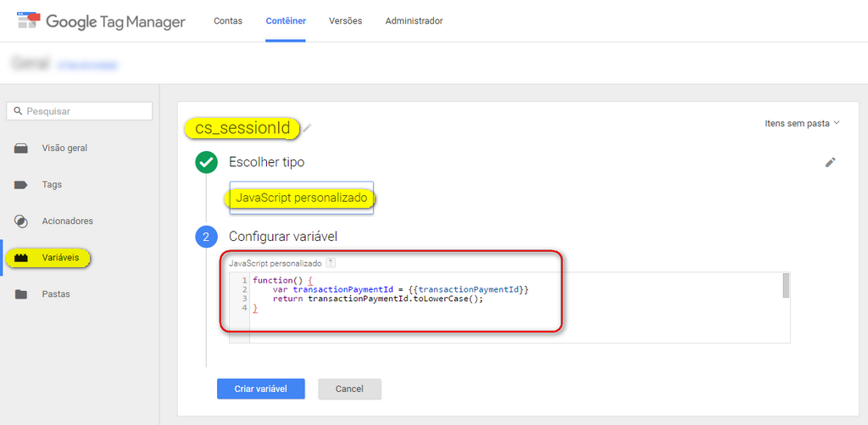
Task: Click the Cancel button
Action: [349, 389]
